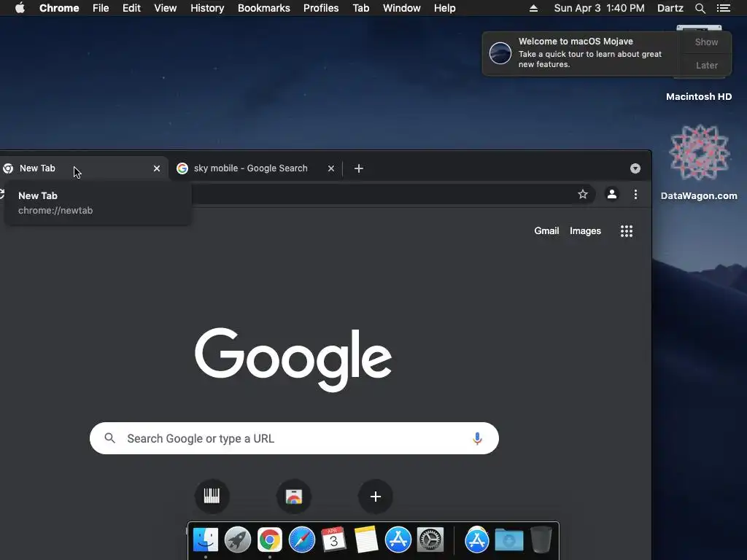
Task: Add a shortcut with the plus tile
Action: (x=376, y=496)
